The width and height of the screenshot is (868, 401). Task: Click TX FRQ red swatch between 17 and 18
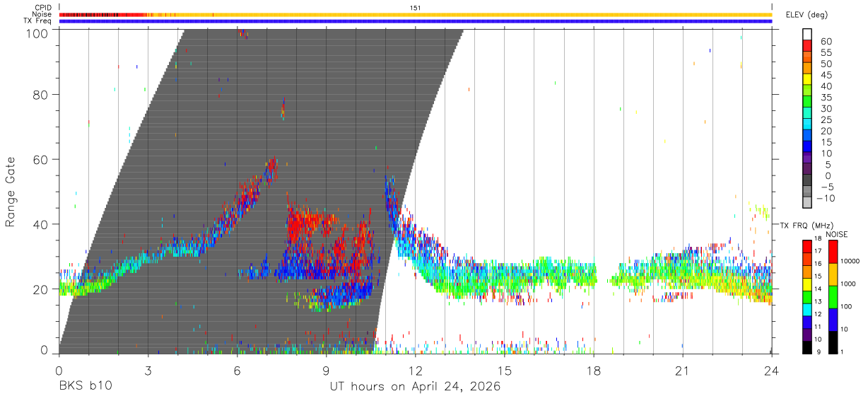click(807, 246)
